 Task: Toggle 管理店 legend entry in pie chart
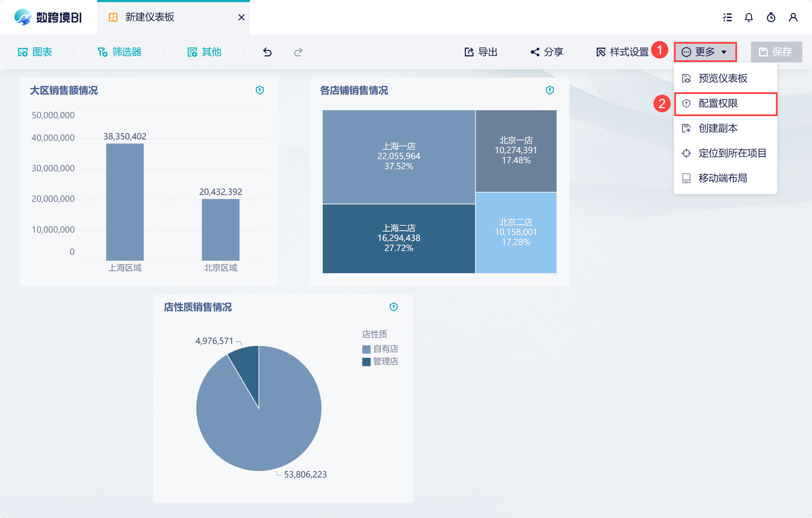380,361
